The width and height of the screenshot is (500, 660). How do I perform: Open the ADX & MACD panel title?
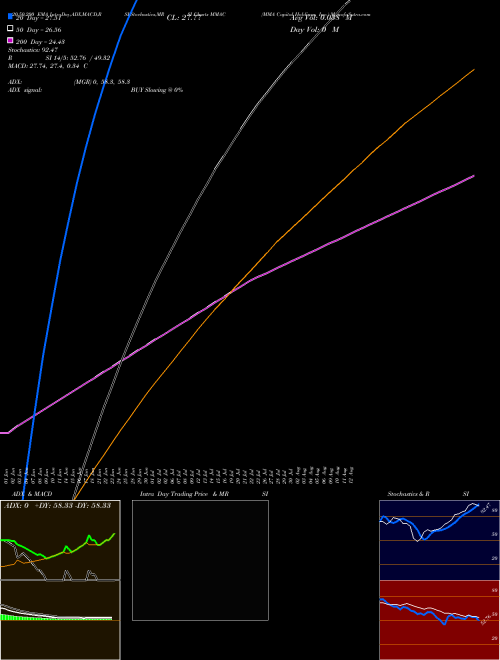[32, 494]
